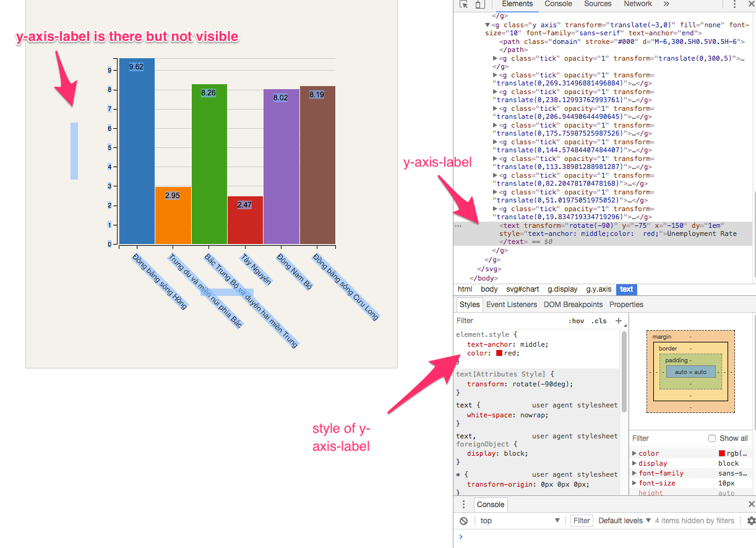Screen dimensions: 756x548
Task: Click the orange bar labeled 2.95
Action: click(x=173, y=215)
